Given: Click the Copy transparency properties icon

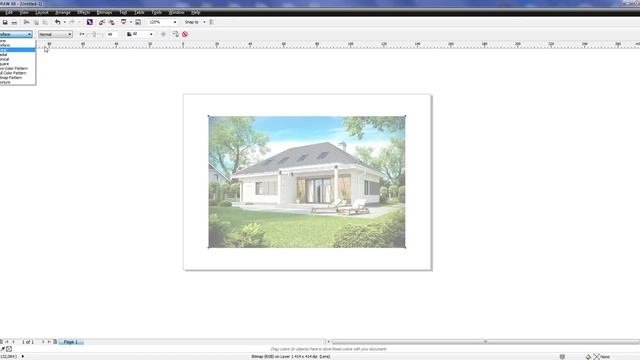Looking at the screenshot, I should [176, 34].
